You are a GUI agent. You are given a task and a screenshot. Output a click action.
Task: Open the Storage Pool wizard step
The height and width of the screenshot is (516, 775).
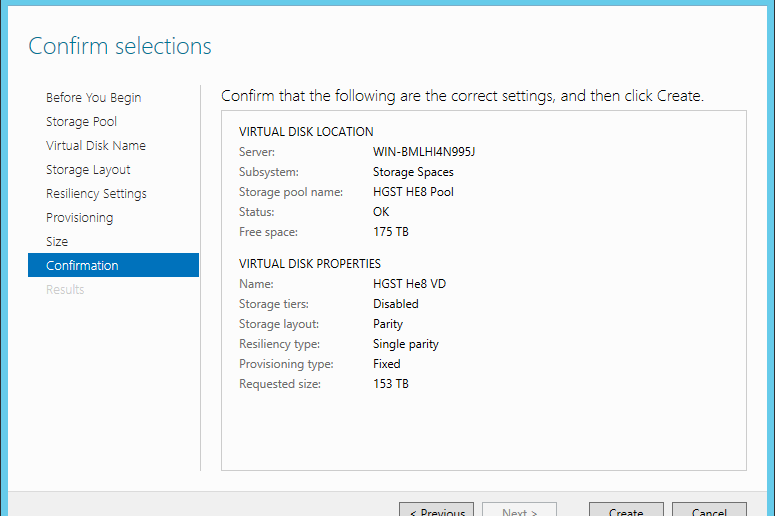tap(81, 122)
